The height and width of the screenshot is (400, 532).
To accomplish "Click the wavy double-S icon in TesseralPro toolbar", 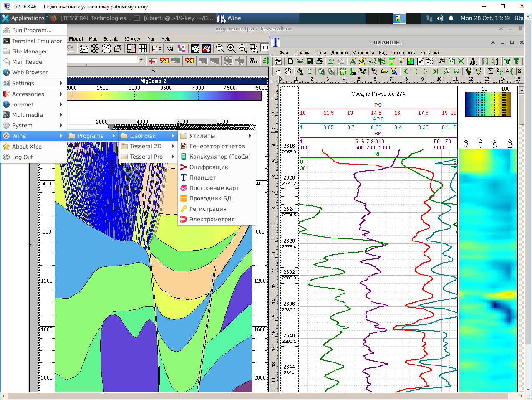I will (x=95, y=48).
